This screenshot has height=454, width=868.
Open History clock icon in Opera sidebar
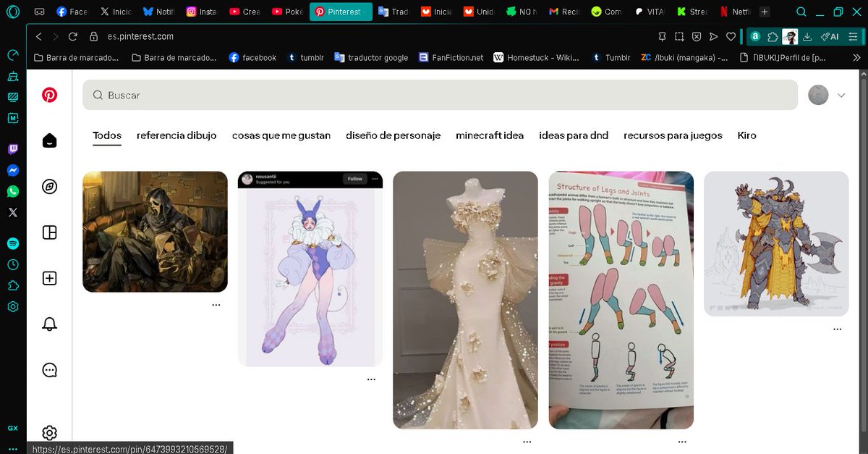[13, 265]
